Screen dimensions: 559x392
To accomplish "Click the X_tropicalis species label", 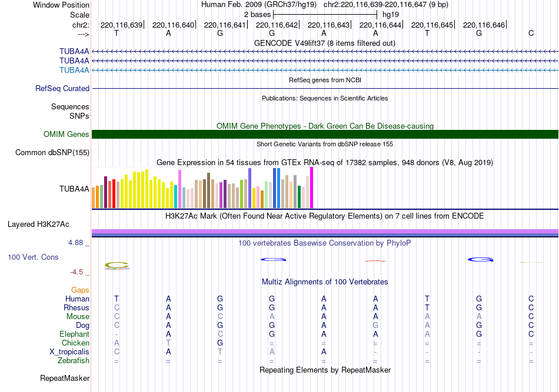I will click(69, 352).
